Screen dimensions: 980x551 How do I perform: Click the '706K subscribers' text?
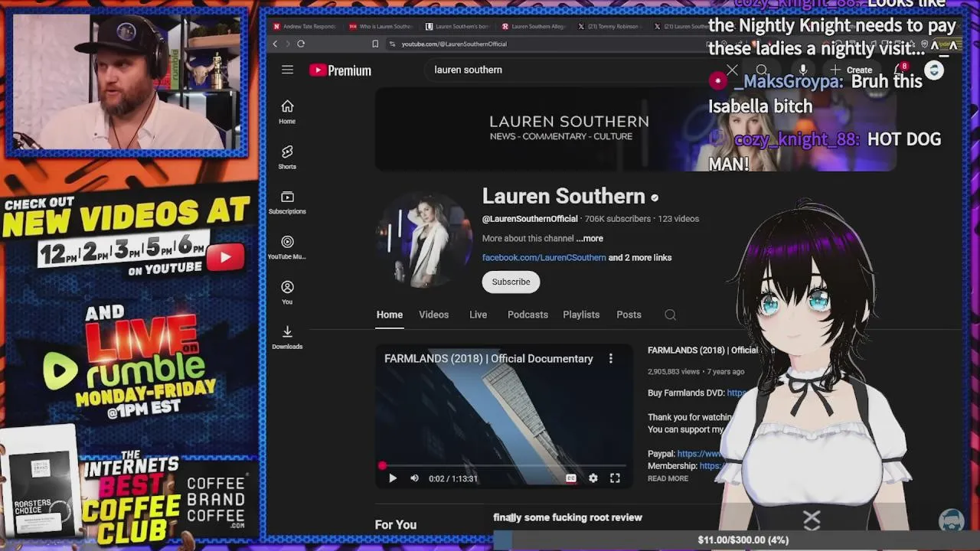click(617, 219)
